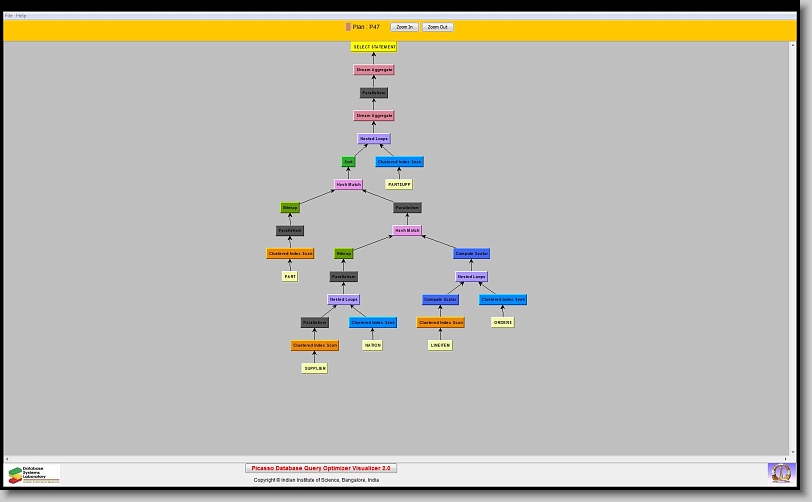
Task: Click the PARTSUPP table node
Action: 399,185
